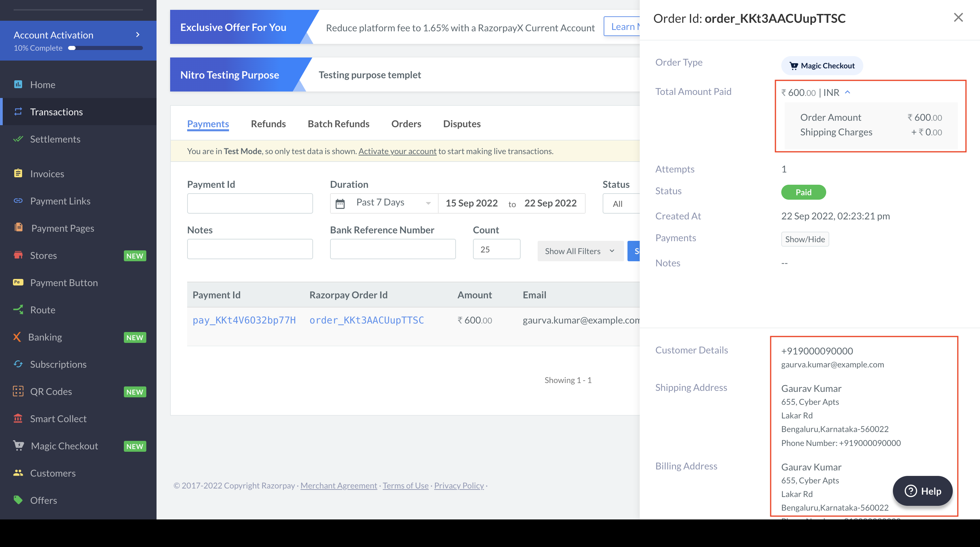Click the Banking X icon
The image size is (980, 547).
tap(17, 337)
